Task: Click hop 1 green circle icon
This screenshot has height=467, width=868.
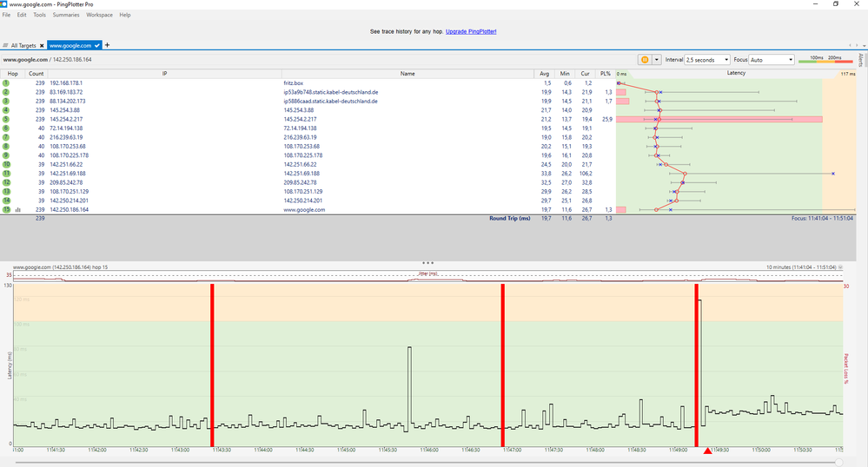Action: [6, 83]
